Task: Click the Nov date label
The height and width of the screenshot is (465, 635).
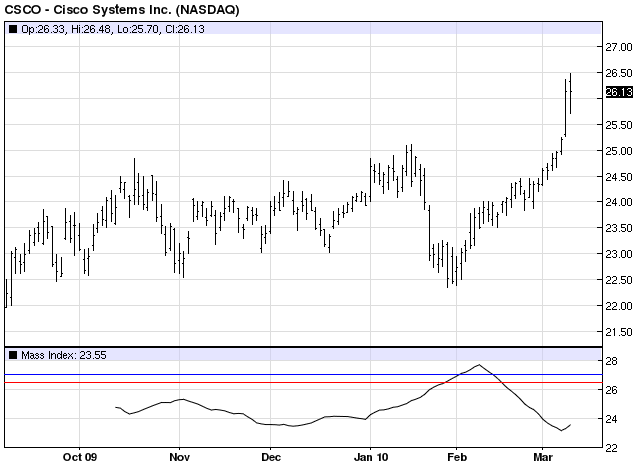Action: point(179,457)
